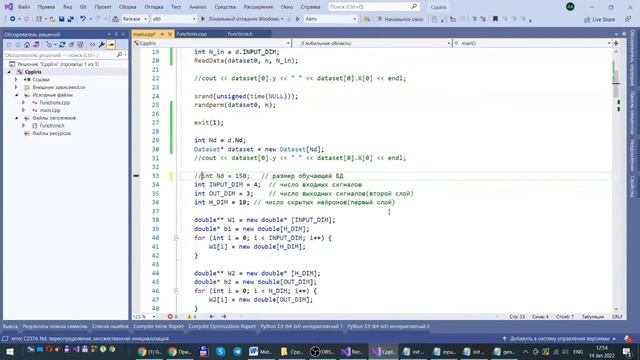
Task: Open Properties wrench icon in Solution Explorer
Action: [x=102, y=45]
